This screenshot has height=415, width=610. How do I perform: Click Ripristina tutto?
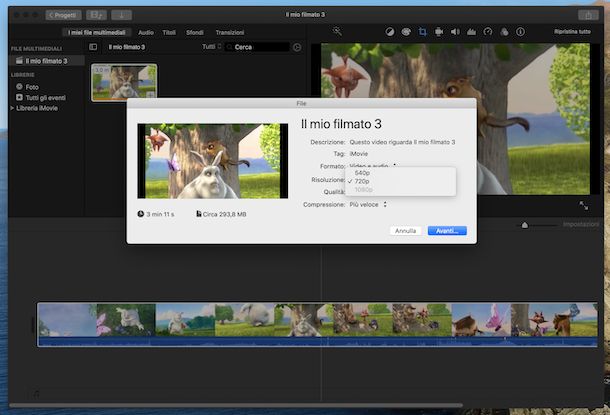pos(572,32)
